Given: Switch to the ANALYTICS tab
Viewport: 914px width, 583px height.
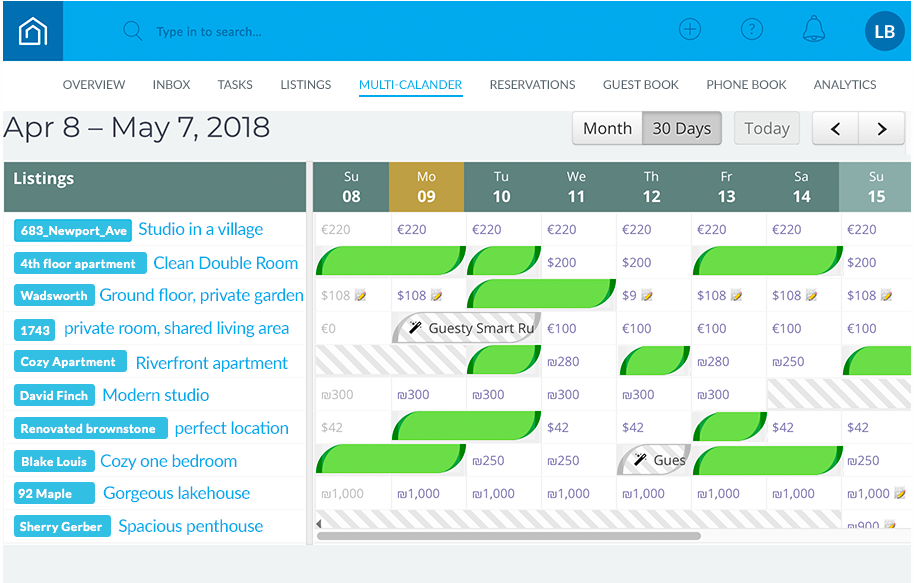Looking at the screenshot, I should [x=844, y=85].
